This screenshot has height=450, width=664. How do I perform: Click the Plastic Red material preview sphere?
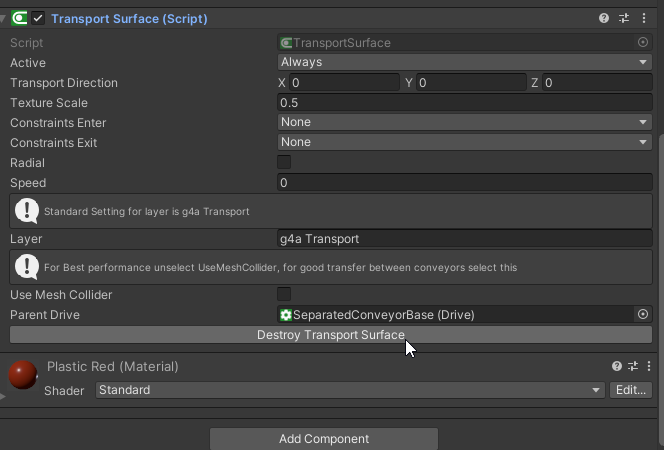pos(23,375)
